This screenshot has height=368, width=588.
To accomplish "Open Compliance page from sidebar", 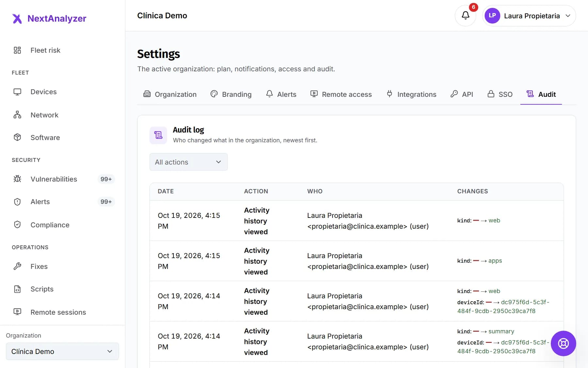I will pyautogui.click(x=62, y=225).
